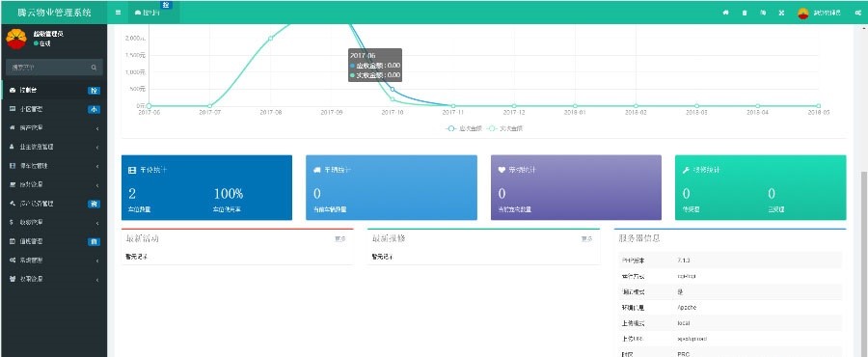Expand the sidebar menu with the dollar icon

coord(53,223)
